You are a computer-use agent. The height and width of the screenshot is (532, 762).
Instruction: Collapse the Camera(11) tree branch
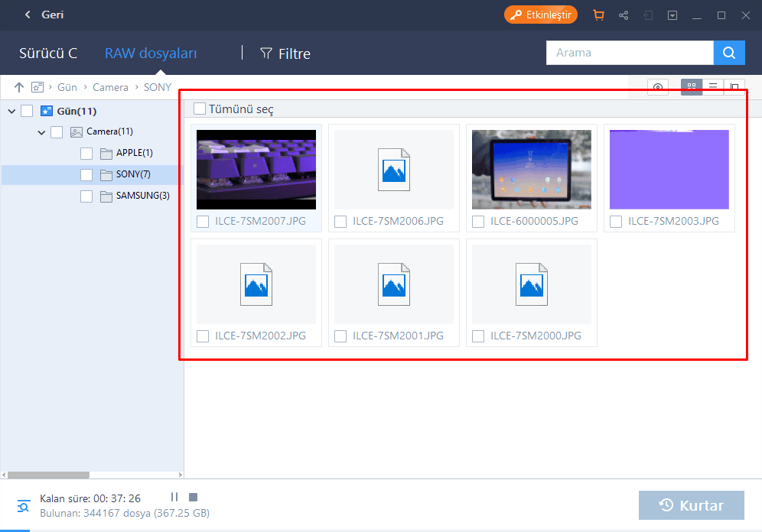41,132
